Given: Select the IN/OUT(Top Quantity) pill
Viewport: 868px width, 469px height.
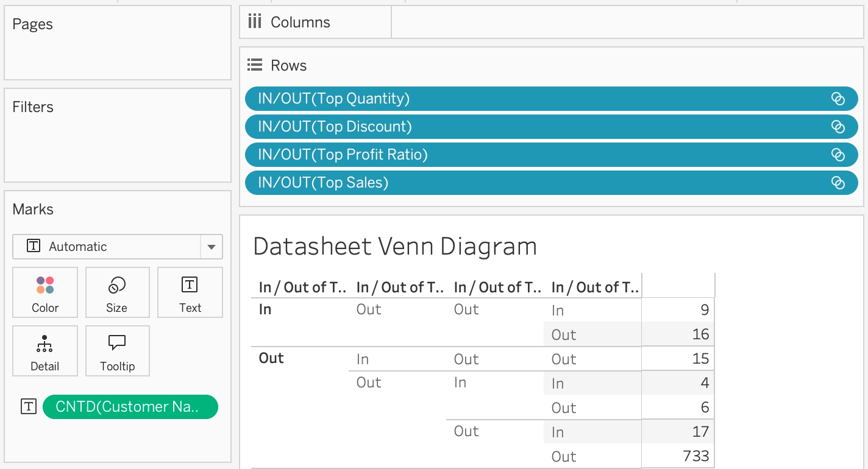Looking at the screenshot, I should [x=333, y=99].
